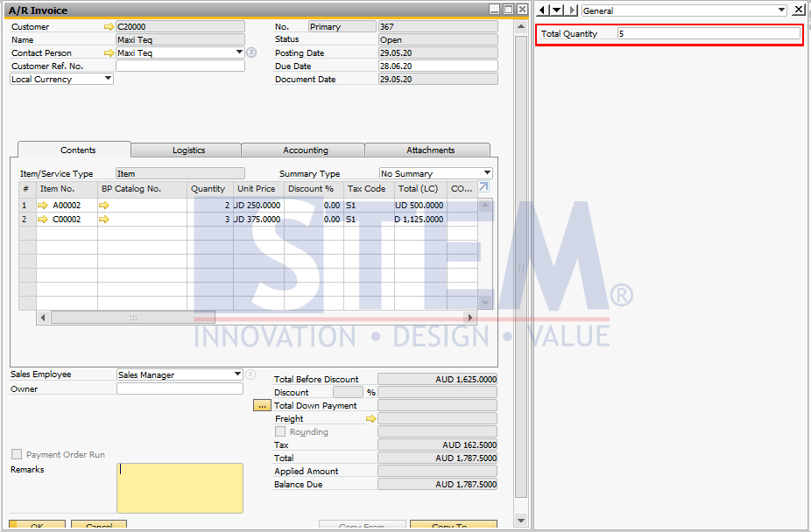Click the choose-from-list icon beside Contact Person
The width and height of the screenshot is (811, 532).
click(x=250, y=52)
